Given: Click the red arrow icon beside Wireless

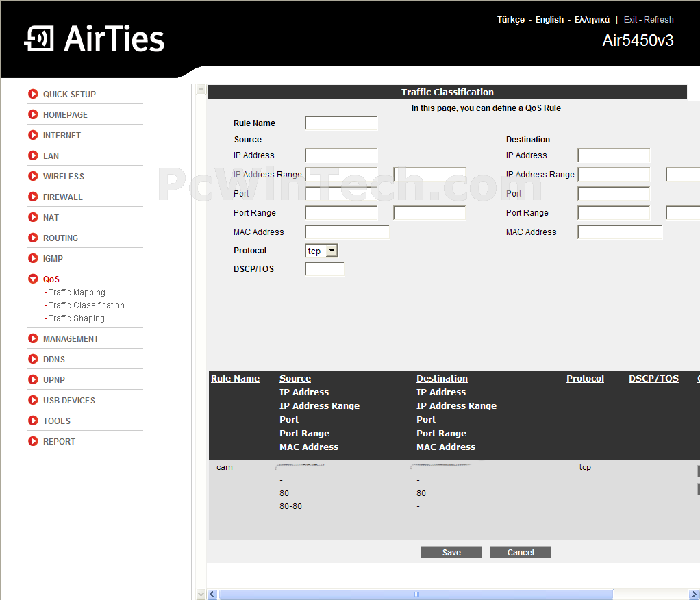Looking at the screenshot, I should pyautogui.click(x=33, y=176).
